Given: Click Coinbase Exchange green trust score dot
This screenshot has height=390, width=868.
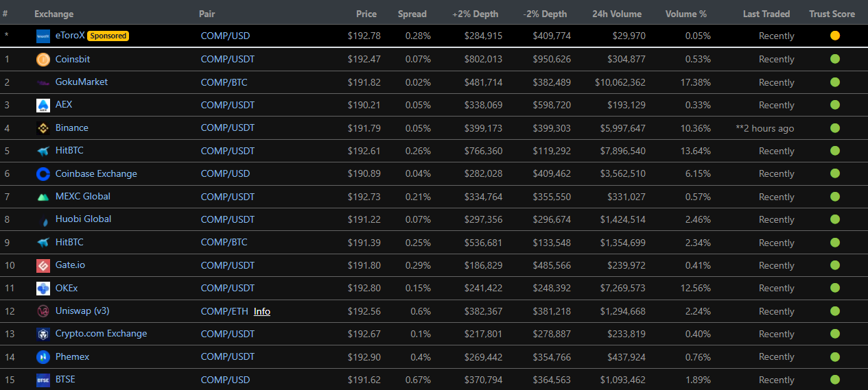Looking at the screenshot, I should pos(835,173).
